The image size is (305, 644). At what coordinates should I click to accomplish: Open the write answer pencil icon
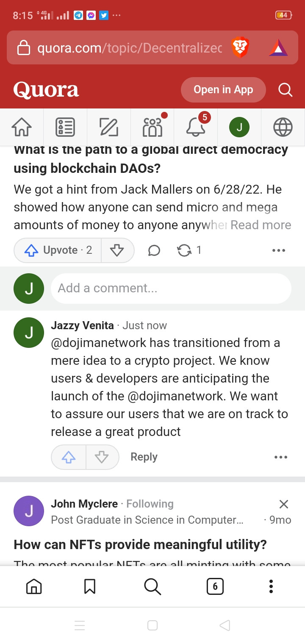109,127
